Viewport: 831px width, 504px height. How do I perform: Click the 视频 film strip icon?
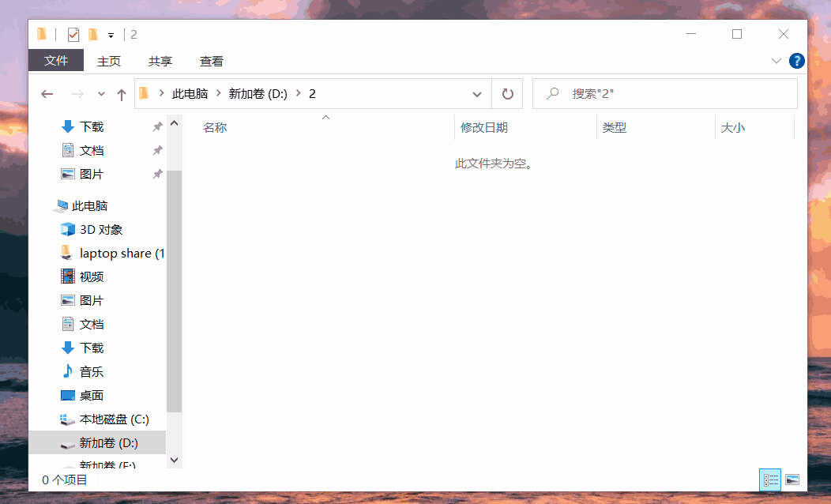click(x=68, y=276)
